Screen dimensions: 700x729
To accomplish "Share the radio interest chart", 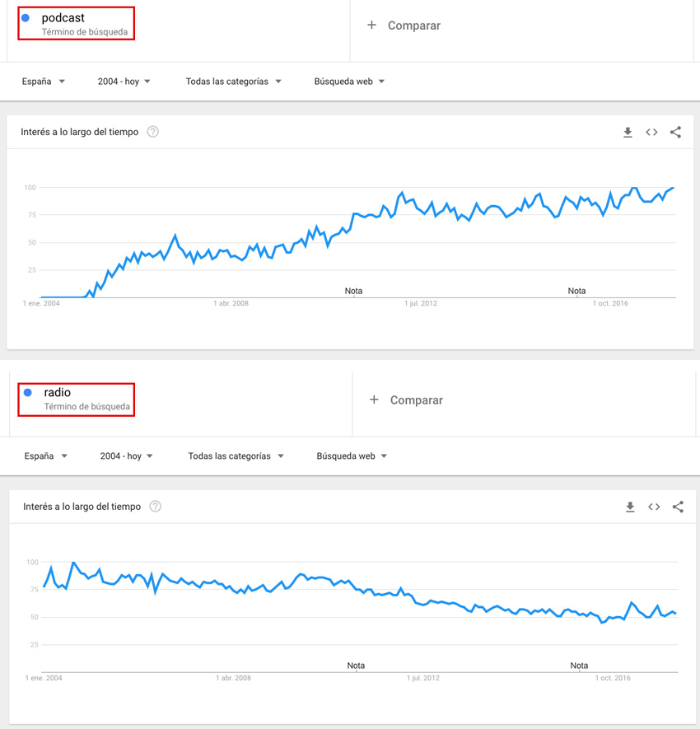I will (678, 506).
